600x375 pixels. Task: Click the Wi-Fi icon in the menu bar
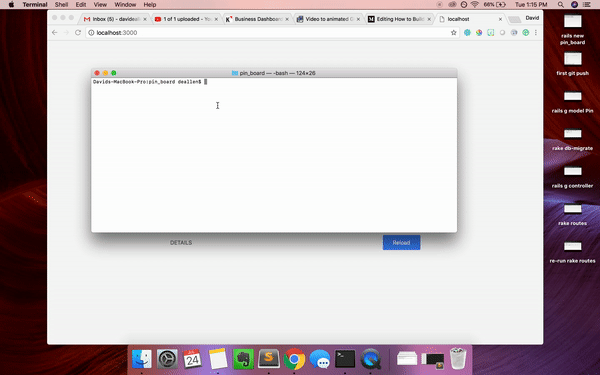(x=474, y=5)
